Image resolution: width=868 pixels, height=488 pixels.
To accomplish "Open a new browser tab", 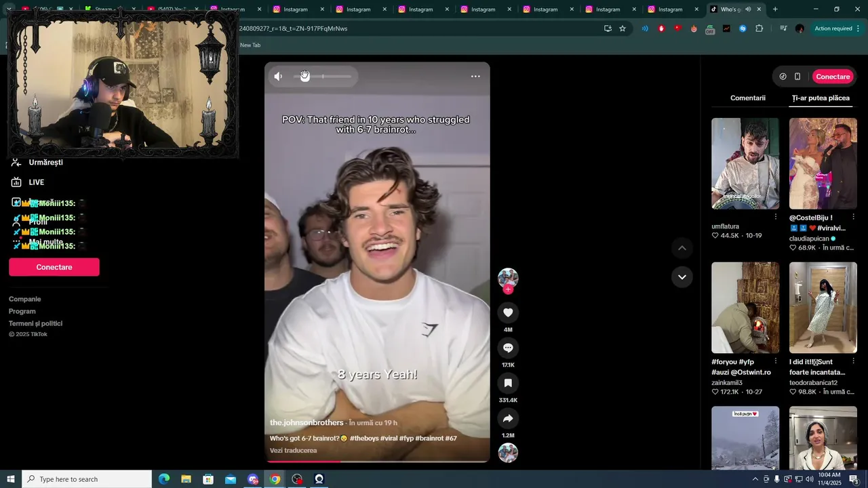I will click(775, 9).
